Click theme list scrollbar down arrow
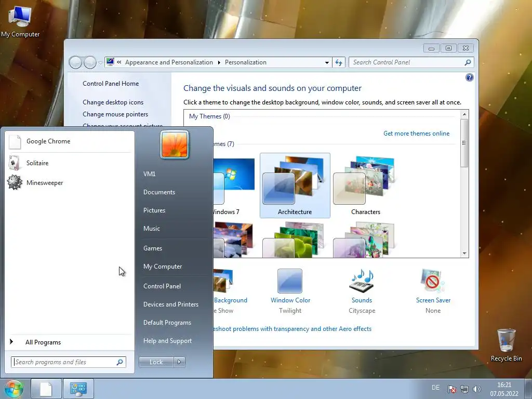 pos(464,254)
